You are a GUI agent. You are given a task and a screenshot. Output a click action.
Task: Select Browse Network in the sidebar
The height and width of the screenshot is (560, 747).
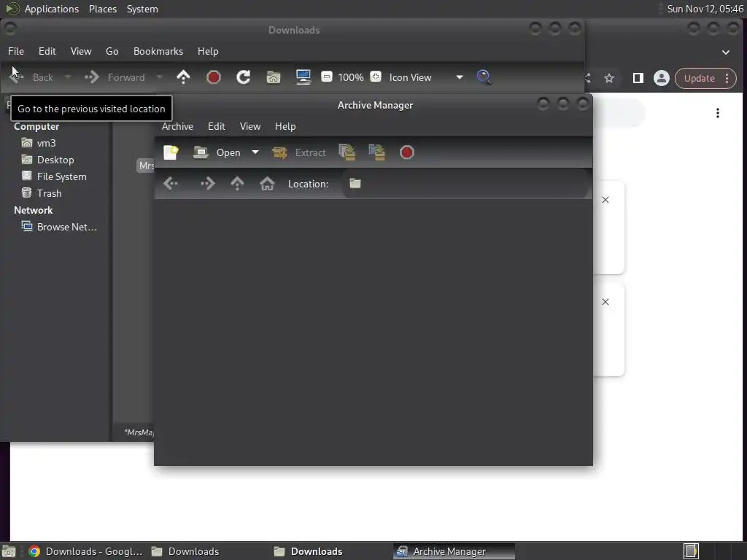coord(60,227)
